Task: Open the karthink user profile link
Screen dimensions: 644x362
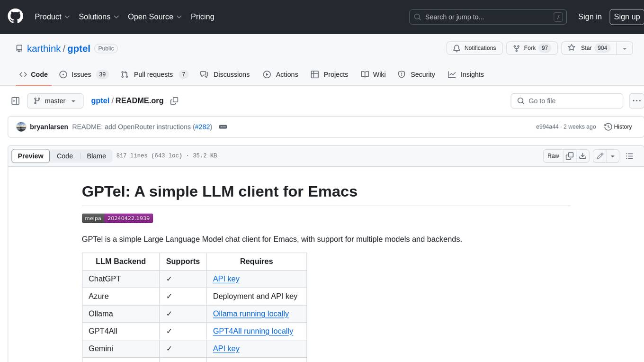Action: [x=44, y=48]
